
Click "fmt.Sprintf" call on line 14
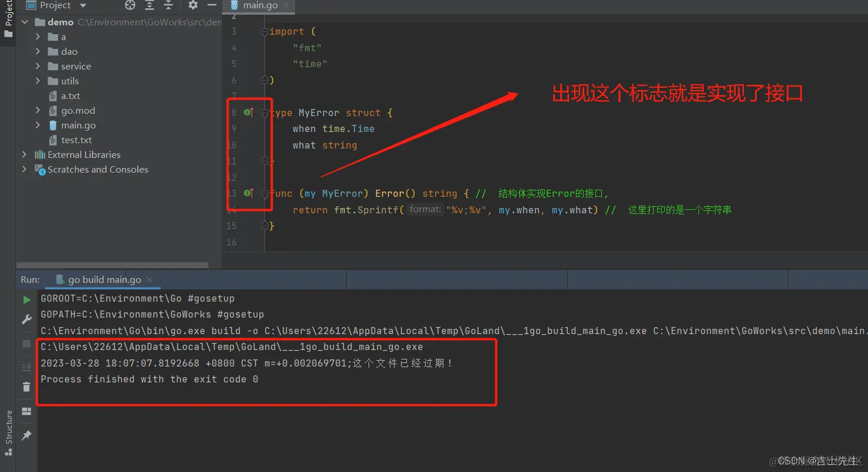tap(366, 210)
